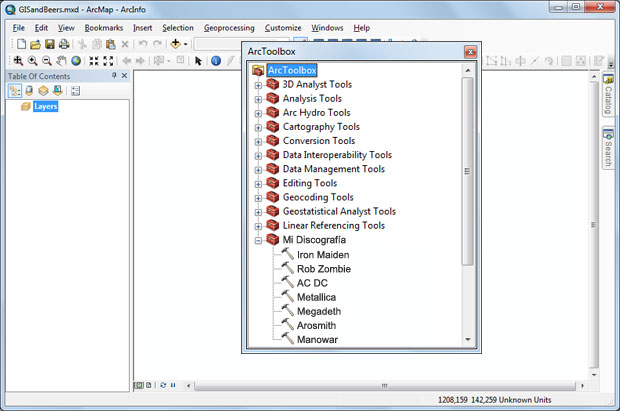The height and width of the screenshot is (411, 620).
Task: Select the Pan hand tool
Action: click(61, 61)
